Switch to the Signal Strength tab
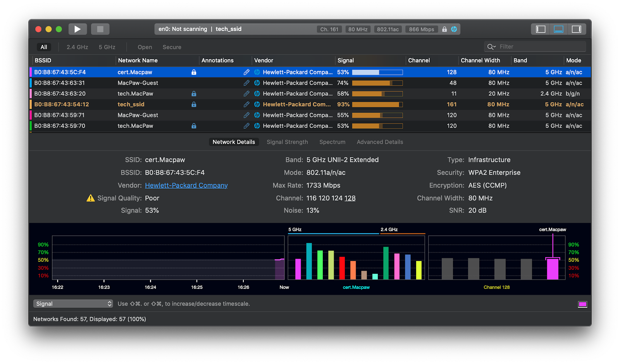This screenshot has height=364, width=620. pyautogui.click(x=287, y=142)
